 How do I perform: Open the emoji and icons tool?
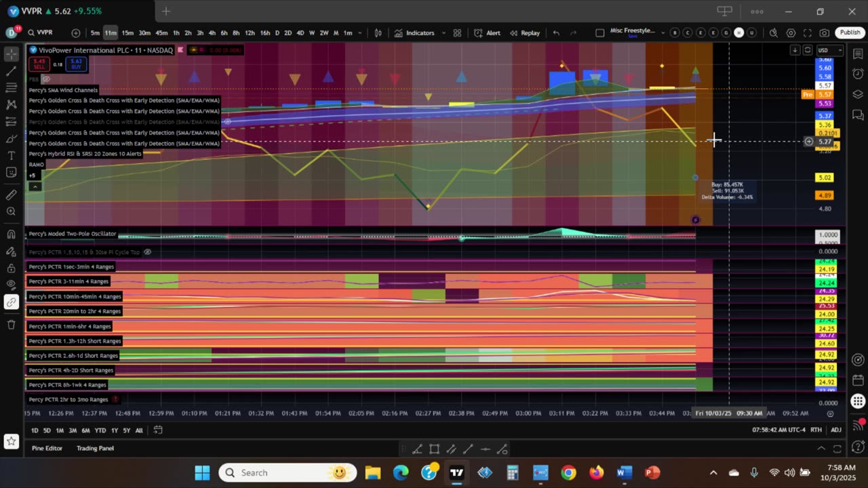click(x=11, y=172)
